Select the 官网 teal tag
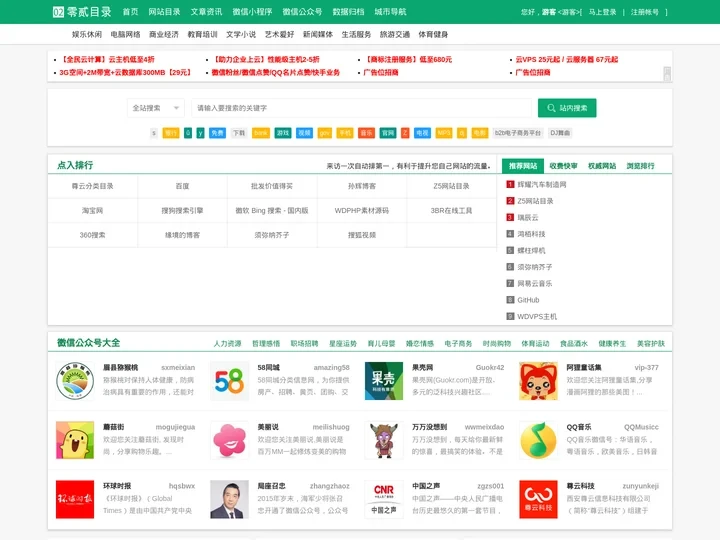The width and height of the screenshot is (720, 540). pyautogui.click(x=388, y=133)
